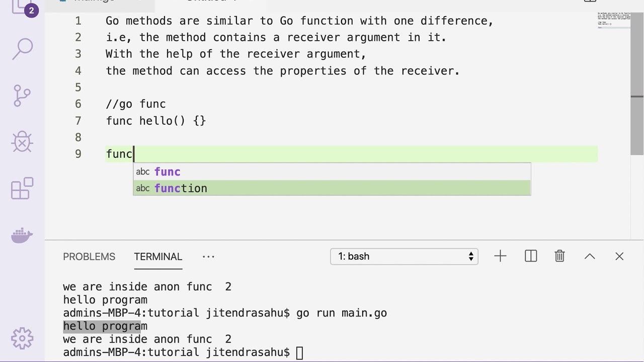Maximize the panel with up chevron

point(590,256)
